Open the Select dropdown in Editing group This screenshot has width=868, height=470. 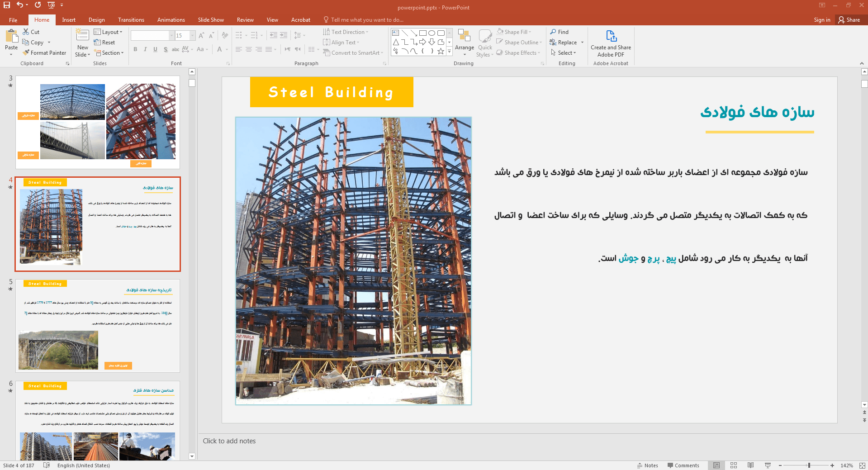[564, 53]
